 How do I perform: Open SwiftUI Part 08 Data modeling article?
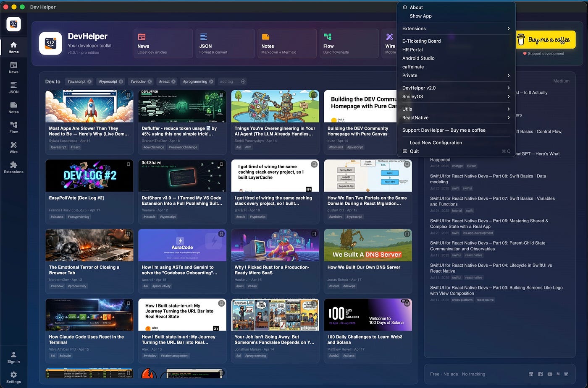488,179
